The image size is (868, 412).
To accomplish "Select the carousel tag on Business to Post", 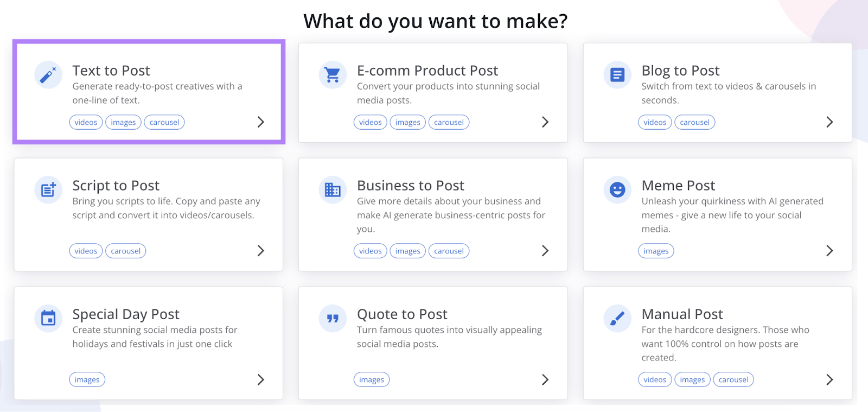I will click(449, 250).
